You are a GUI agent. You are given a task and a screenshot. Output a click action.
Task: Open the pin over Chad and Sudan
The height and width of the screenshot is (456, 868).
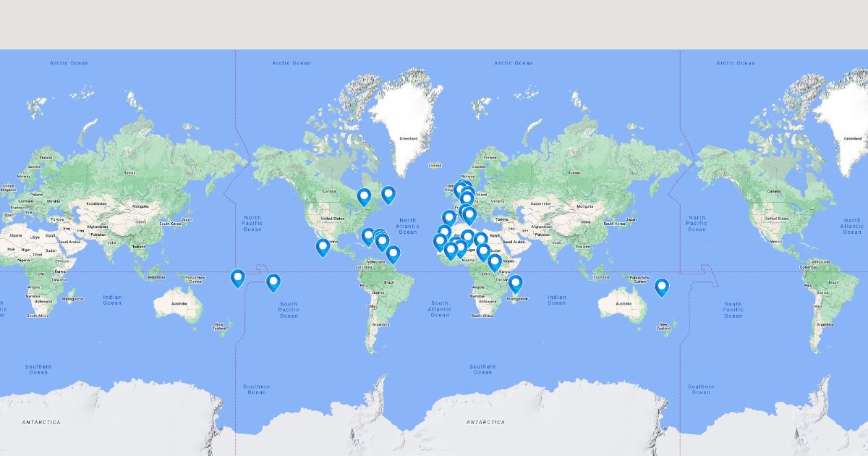(483, 252)
